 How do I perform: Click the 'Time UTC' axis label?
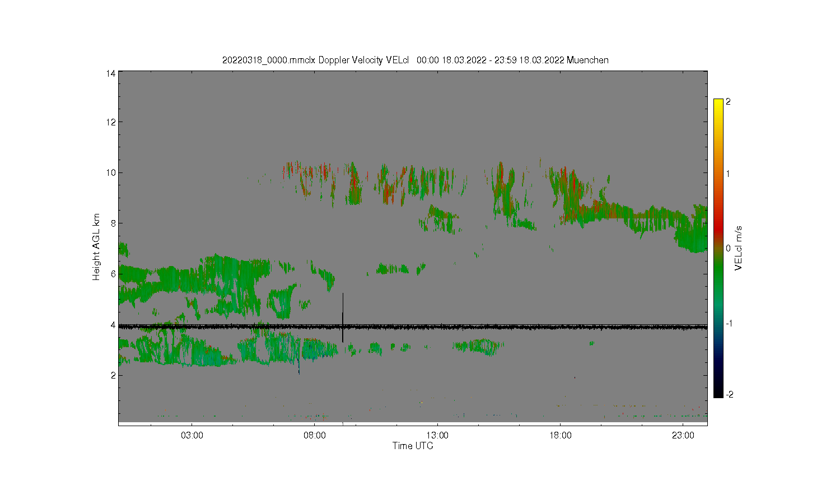(x=413, y=446)
